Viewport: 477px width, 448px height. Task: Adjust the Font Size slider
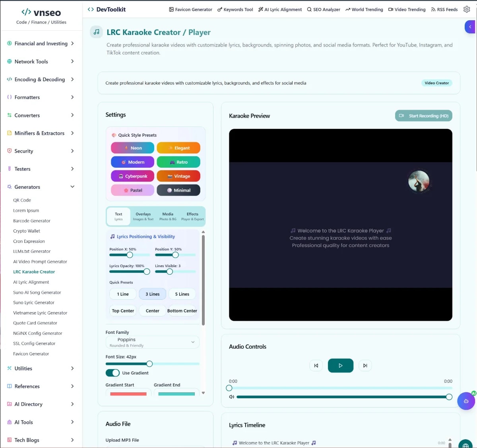149,364
